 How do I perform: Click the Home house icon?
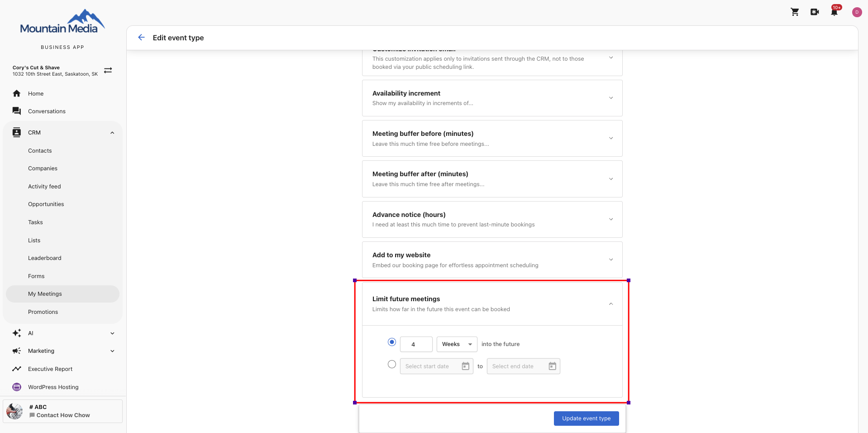pyautogui.click(x=17, y=93)
